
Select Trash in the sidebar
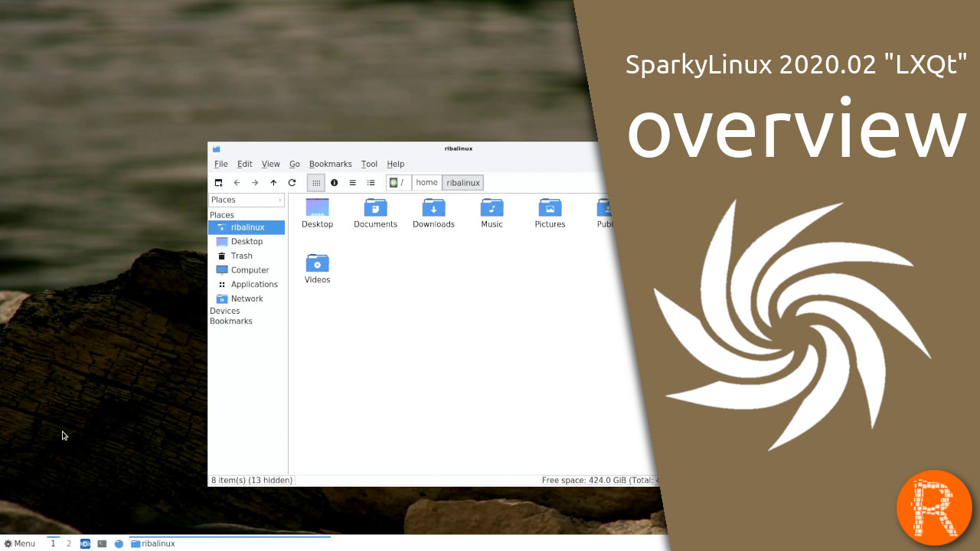tap(247, 256)
